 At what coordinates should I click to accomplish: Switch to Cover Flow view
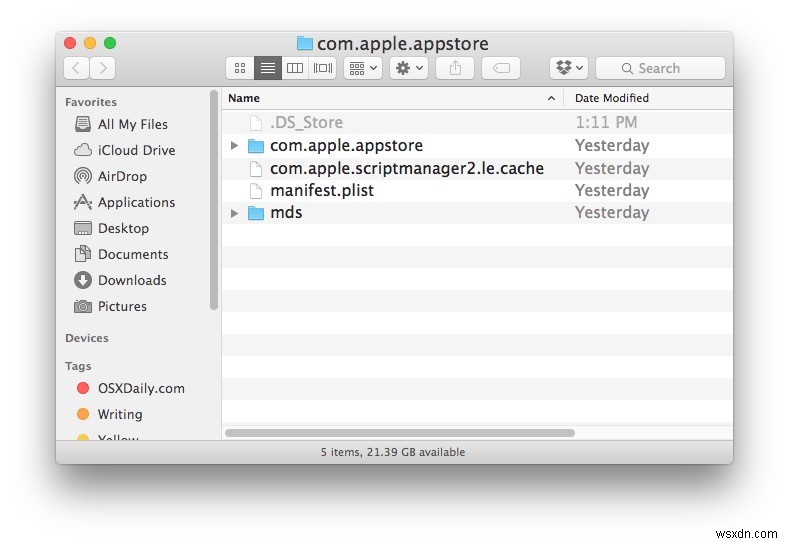tap(323, 68)
